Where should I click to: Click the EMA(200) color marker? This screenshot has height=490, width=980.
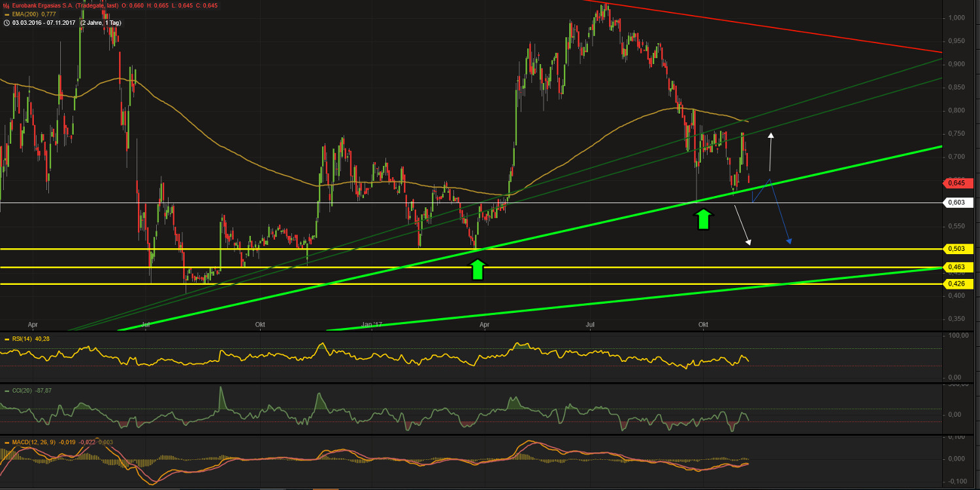pyautogui.click(x=6, y=14)
